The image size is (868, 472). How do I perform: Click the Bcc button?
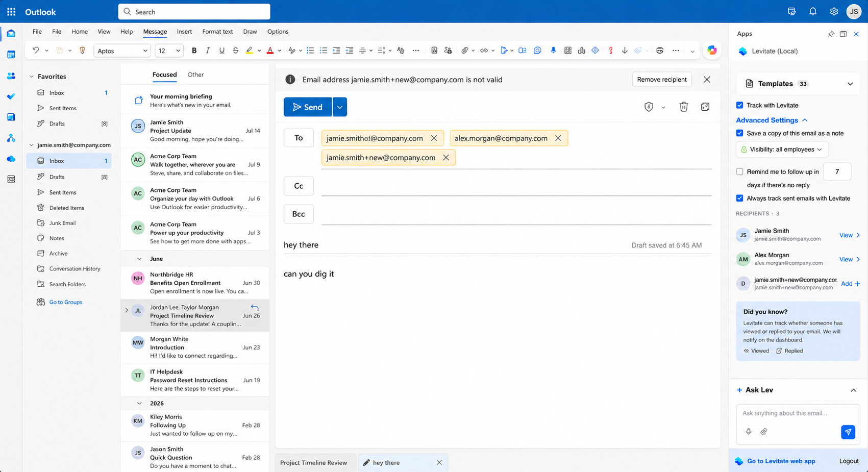[299, 214]
